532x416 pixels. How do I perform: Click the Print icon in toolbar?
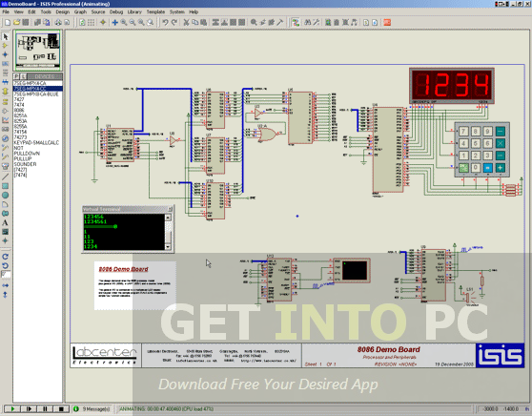click(x=58, y=22)
